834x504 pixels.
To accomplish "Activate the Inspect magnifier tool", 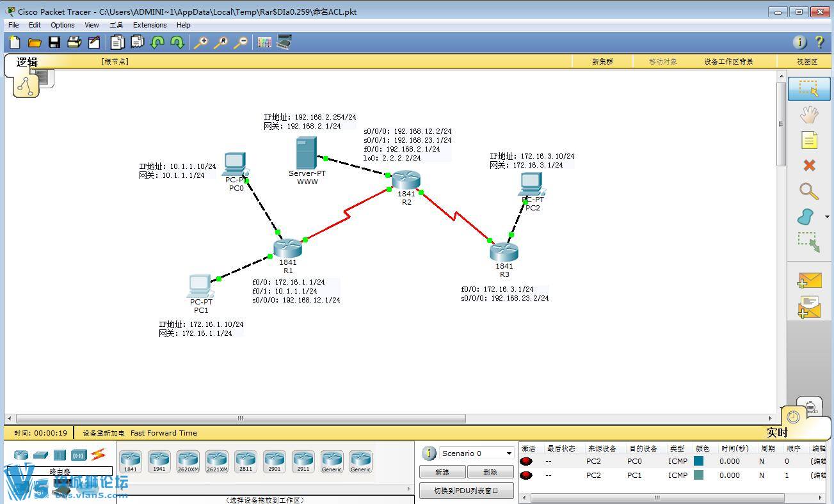I will 809,191.
